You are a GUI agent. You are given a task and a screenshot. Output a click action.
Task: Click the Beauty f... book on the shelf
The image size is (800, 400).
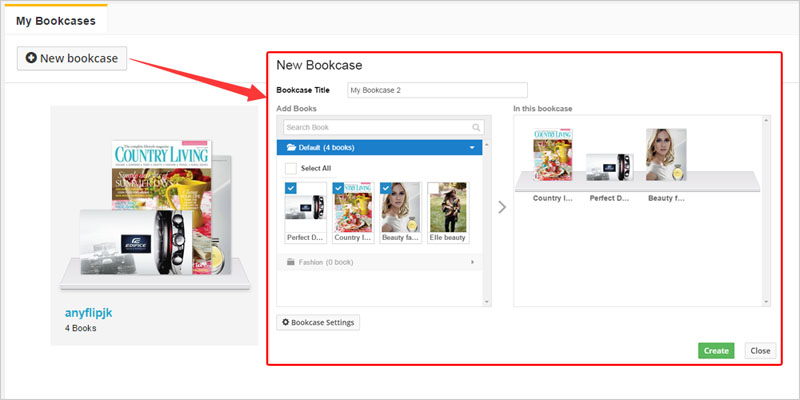click(x=665, y=156)
